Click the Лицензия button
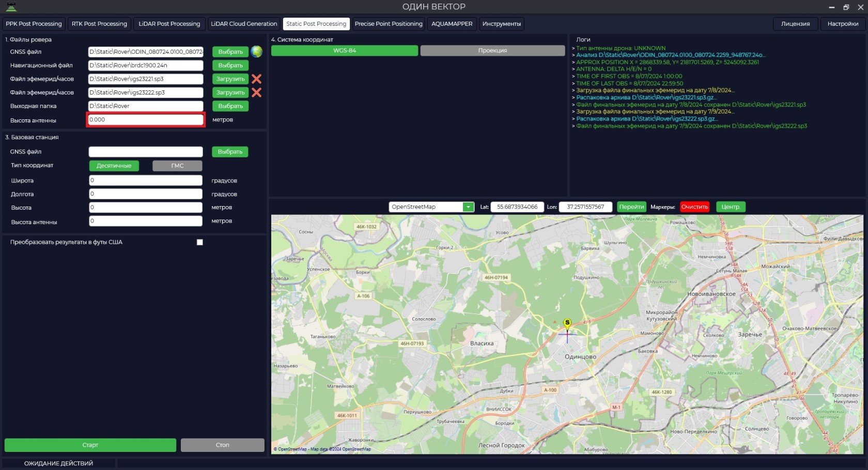The width and height of the screenshot is (868, 470). (796, 24)
